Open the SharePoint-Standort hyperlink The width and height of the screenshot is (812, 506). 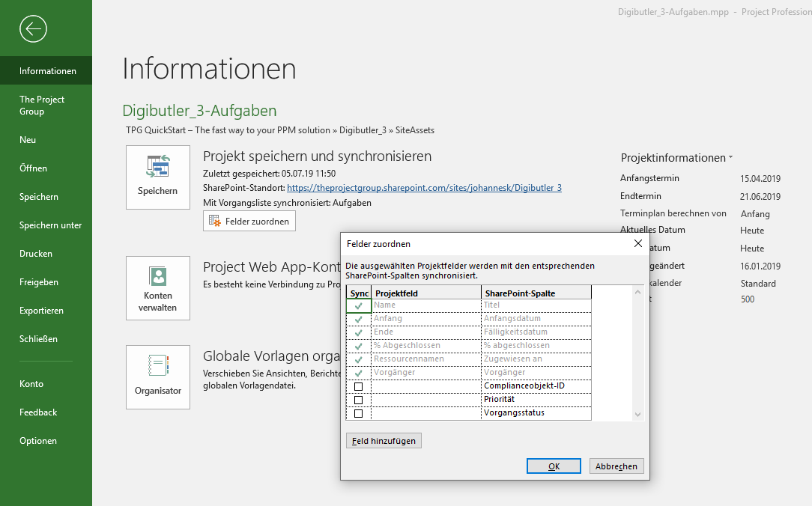pyautogui.click(x=424, y=188)
